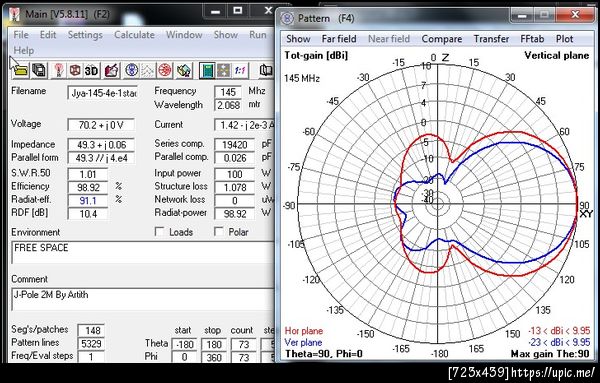Open the Compare menu in Pattern window
The image size is (600, 383).
pos(442,39)
